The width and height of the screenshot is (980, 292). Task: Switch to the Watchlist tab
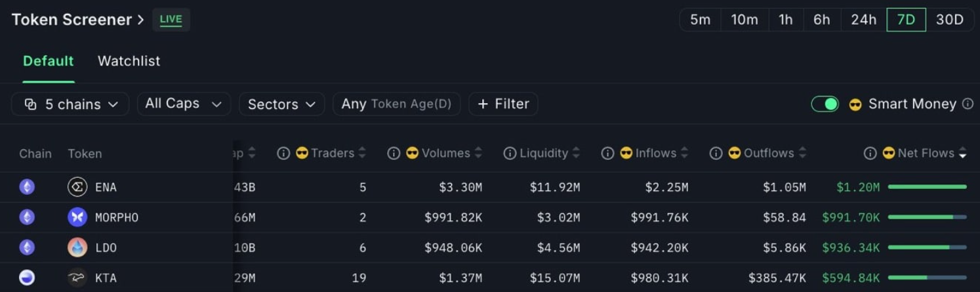coord(129,61)
